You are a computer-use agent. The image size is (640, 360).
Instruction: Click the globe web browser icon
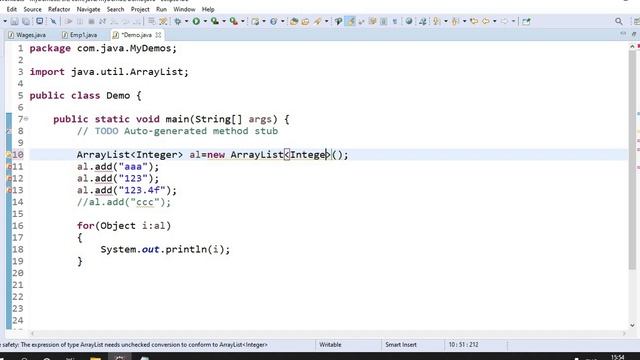coord(409,21)
